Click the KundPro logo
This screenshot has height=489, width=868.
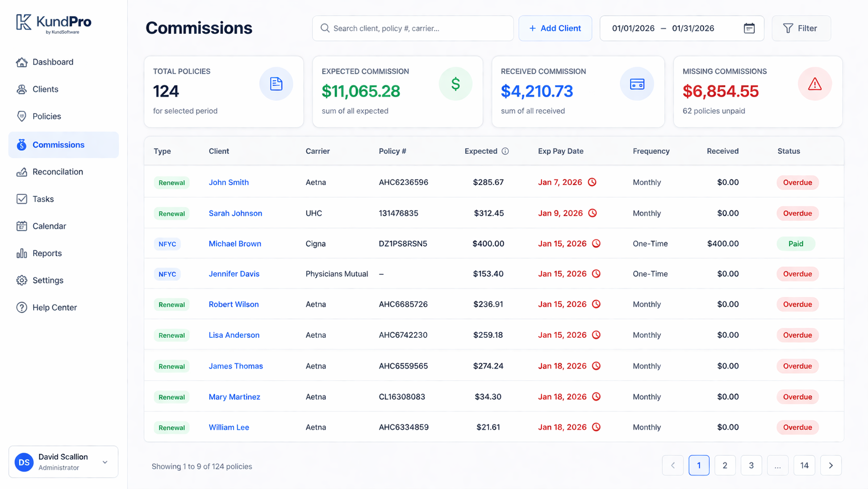[53, 23]
